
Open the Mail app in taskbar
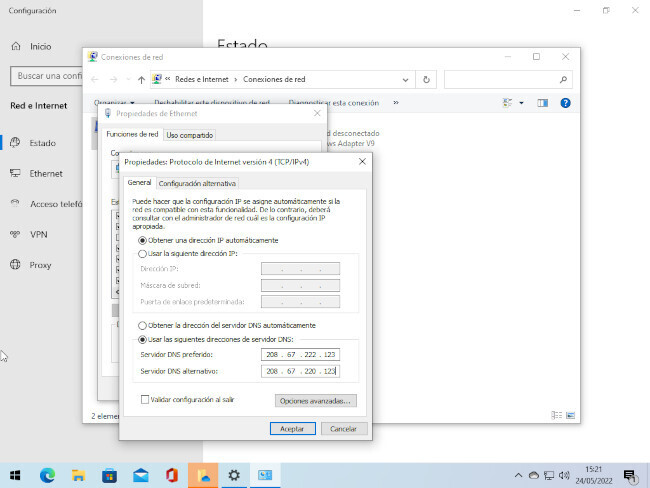click(x=141, y=474)
